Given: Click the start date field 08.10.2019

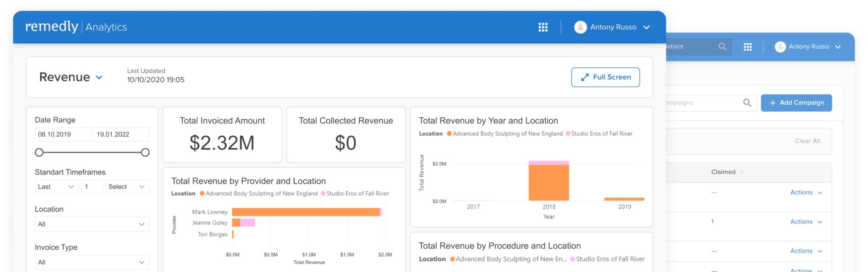Looking at the screenshot, I should pos(63,134).
